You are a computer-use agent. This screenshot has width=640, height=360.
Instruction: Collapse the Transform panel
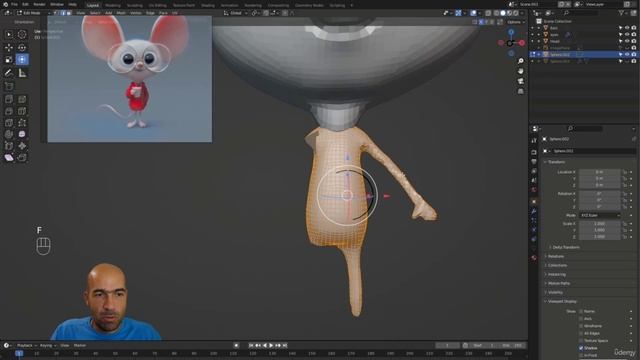[555, 162]
